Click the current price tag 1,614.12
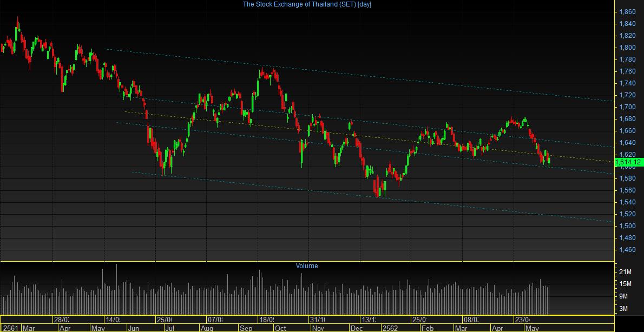Screen dimensions: 644x332 click(628, 163)
